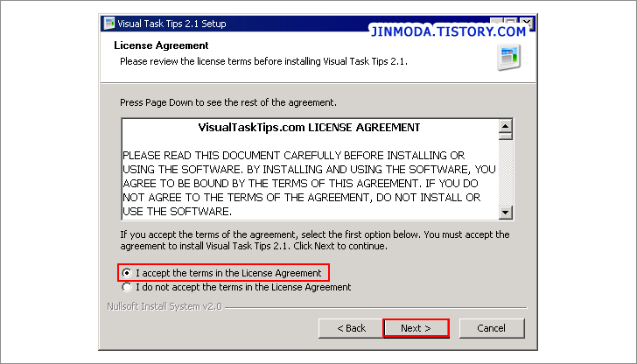The width and height of the screenshot is (637, 364).
Task: Click the license scrollbar up arrow
Action: [505, 126]
